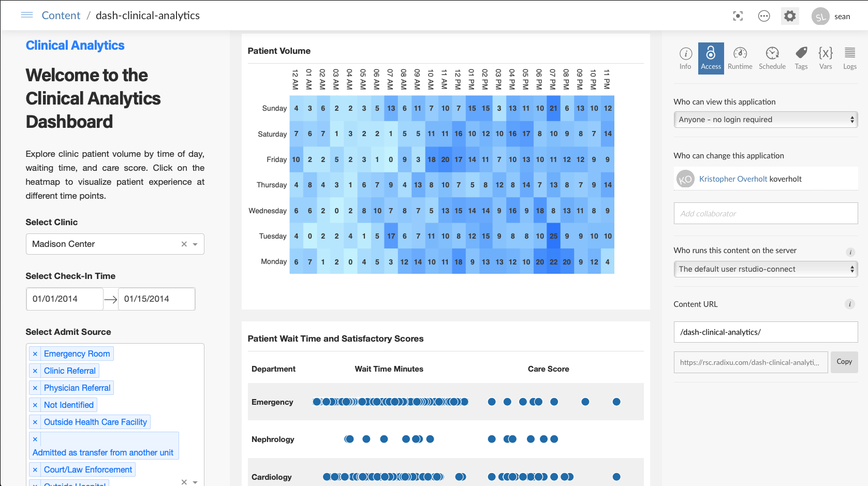Click the settings gear icon
868x486 pixels.
(790, 16)
